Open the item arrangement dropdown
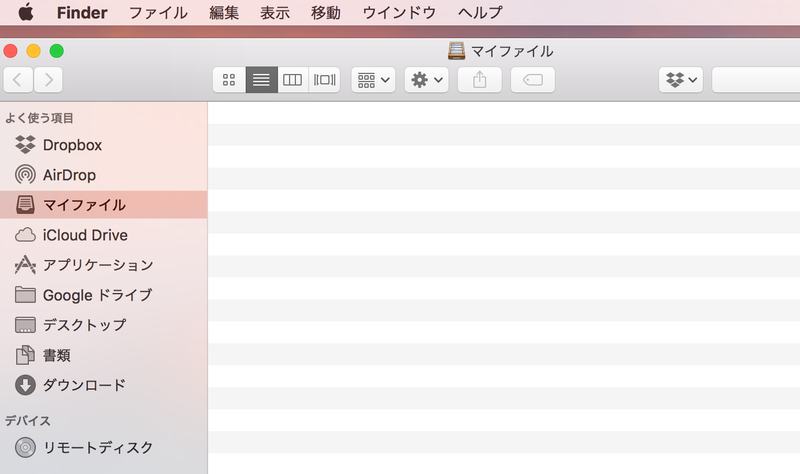 tap(373, 80)
